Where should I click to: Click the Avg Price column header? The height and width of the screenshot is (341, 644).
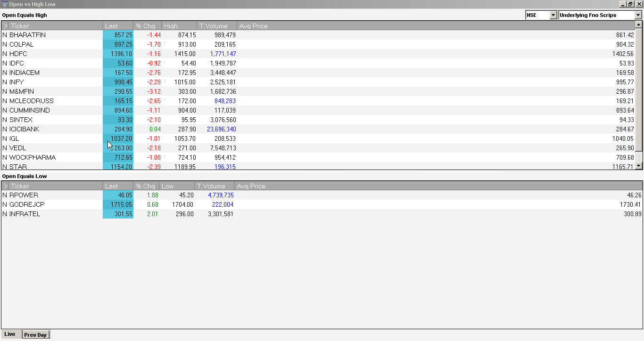tap(253, 25)
